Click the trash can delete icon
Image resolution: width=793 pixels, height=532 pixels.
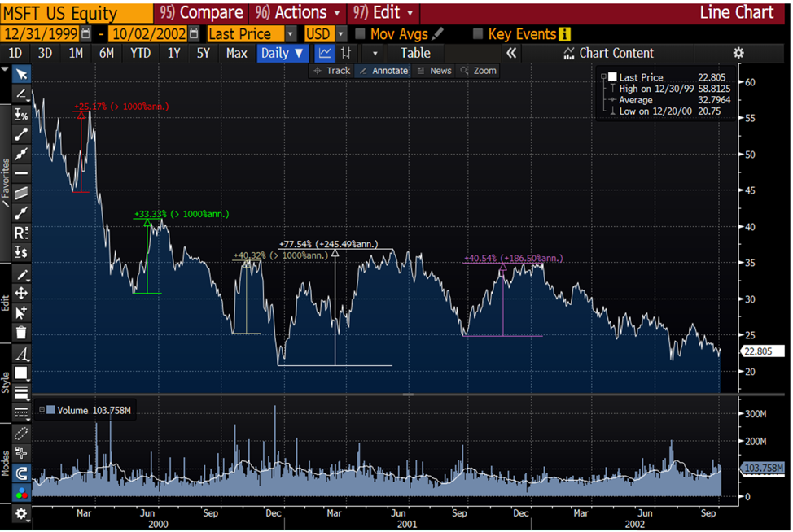click(21, 333)
